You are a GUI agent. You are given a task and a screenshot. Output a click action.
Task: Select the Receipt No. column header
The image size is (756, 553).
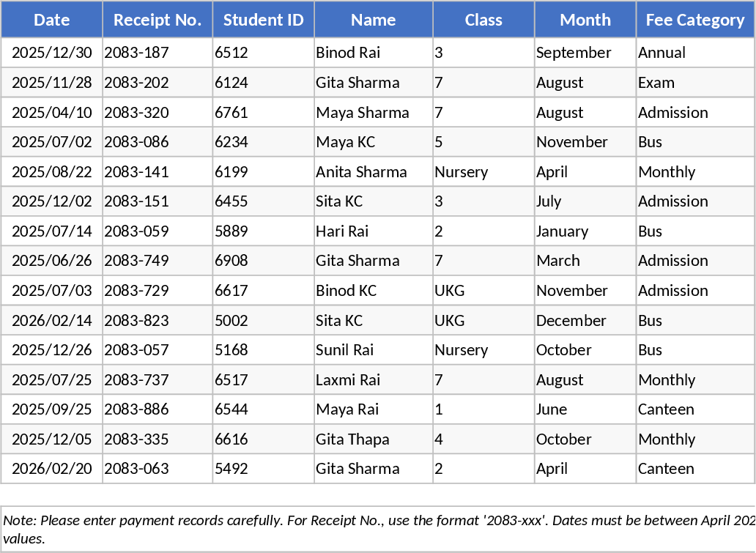point(157,20)
